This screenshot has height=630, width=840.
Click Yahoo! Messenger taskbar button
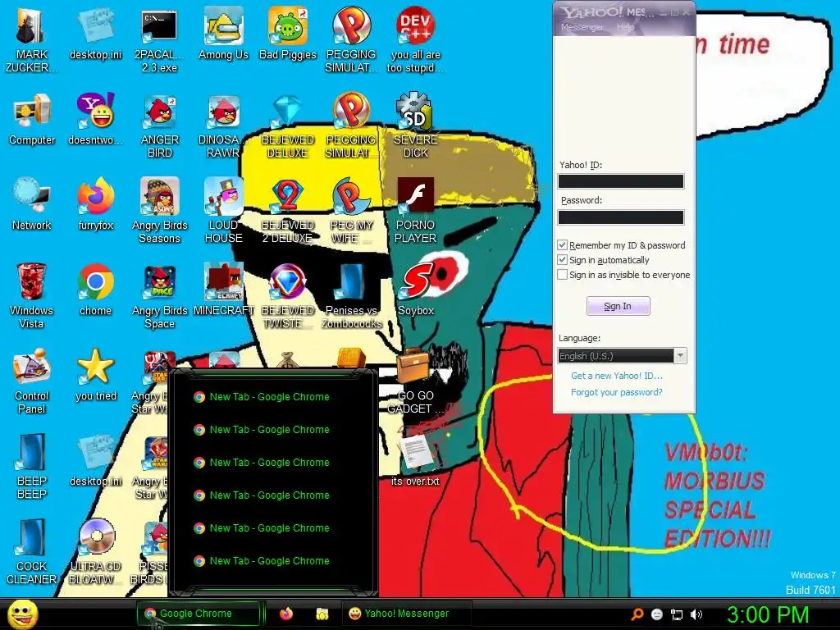(x=407, y=614)
